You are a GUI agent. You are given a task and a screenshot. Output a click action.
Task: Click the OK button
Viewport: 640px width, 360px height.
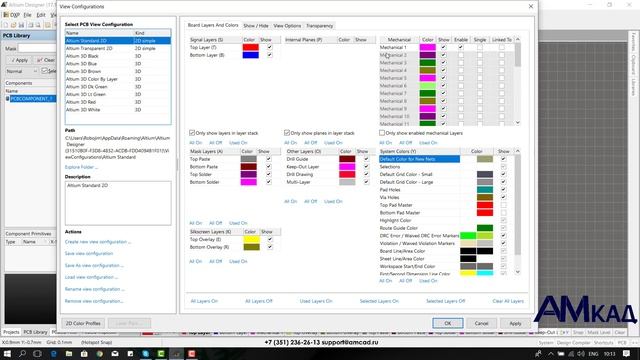click(x=448, y=323)
